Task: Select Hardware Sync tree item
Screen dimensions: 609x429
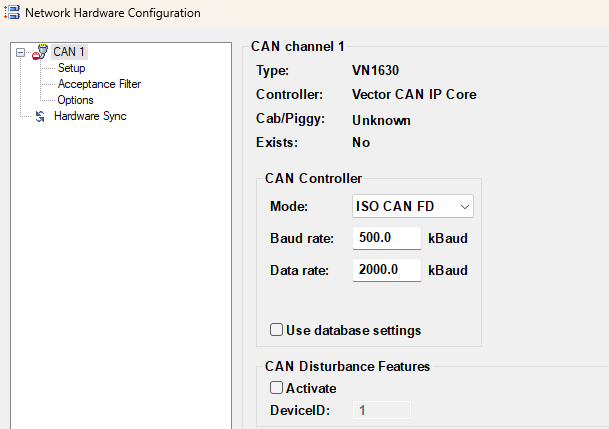Action: coord(90,116)
